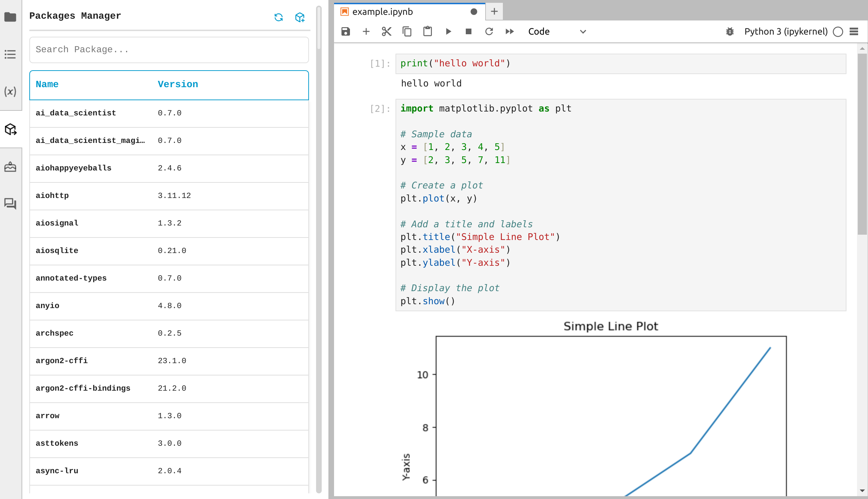
Task: Click notebook scrollbar down arrow
Action: coord(862,491)
